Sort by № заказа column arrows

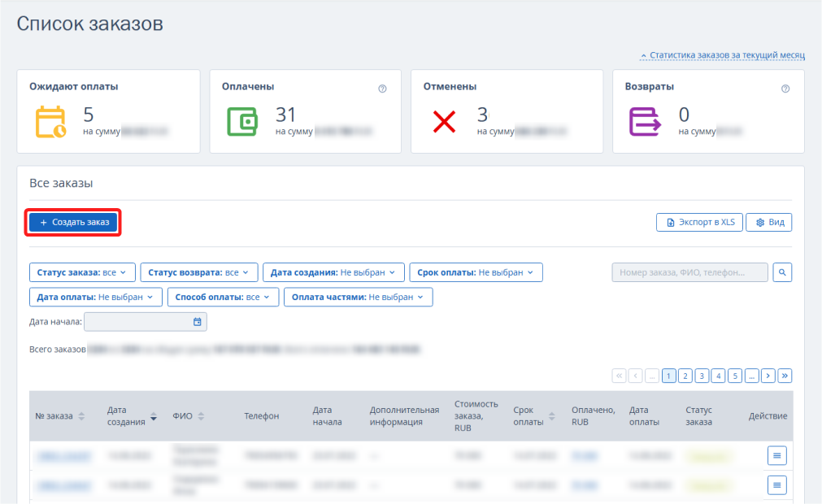pyautogui.click(x=81, y=416)
